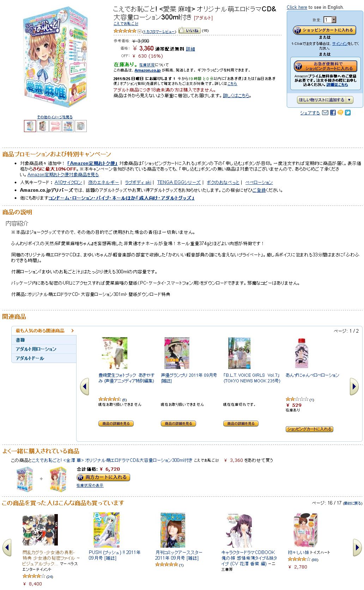Click 両方カートに入れる button
This screenshot has height=590, width=364.
pyautogui.click(x=103, y=477)
